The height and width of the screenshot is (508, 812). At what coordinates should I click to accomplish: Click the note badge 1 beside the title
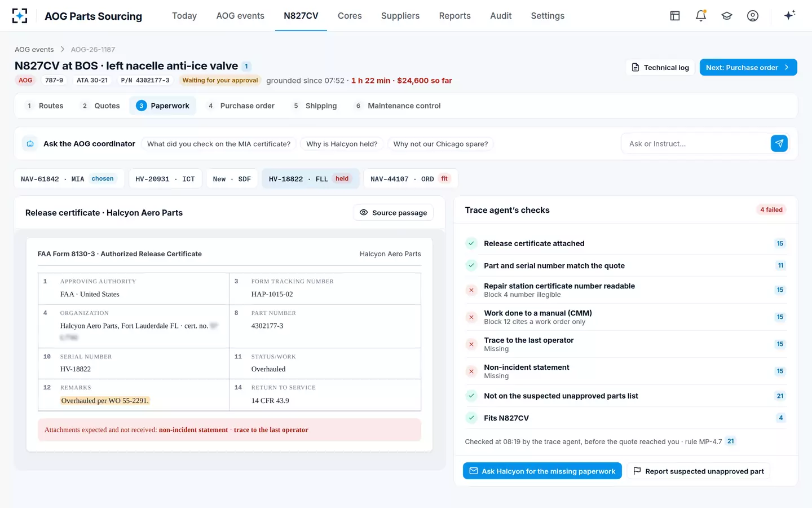(x=246, y=66)
